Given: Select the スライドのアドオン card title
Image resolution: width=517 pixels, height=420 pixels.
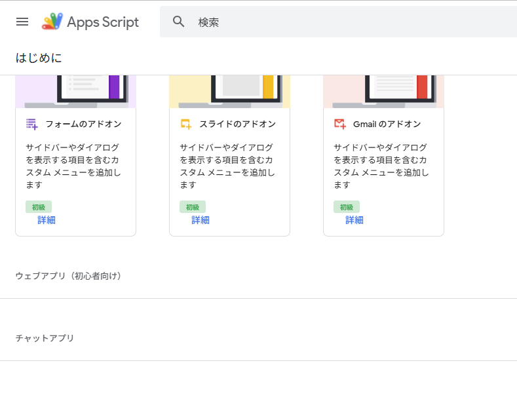Looking at the screenshot, I should (x=237, y=124).
